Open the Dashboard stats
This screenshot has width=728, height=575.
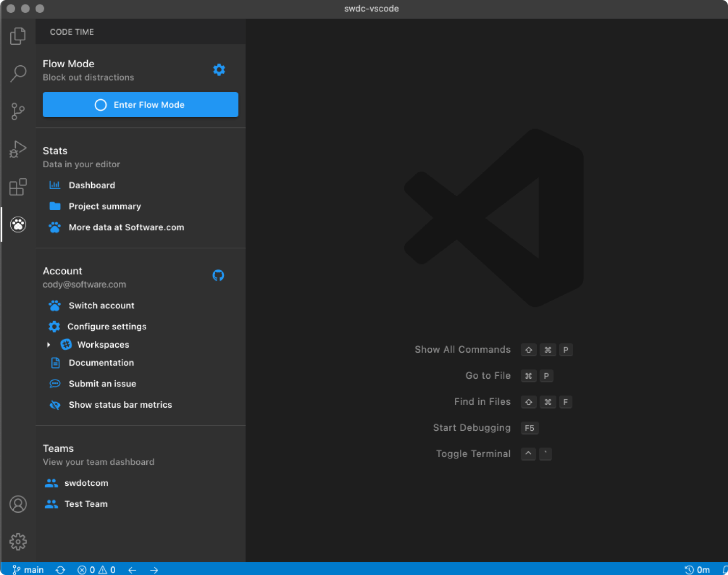(92, 185)
